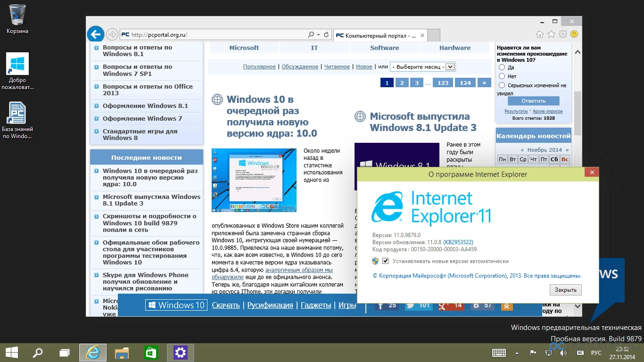Open the Hardware category tab
Screen dimensions: 644x362
[455, 48]
